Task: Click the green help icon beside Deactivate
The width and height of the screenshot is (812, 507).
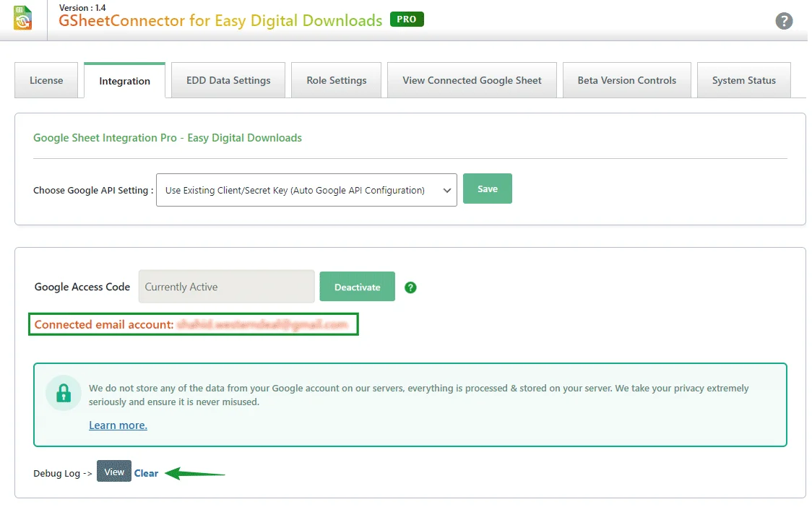Action: pos(410,287)
